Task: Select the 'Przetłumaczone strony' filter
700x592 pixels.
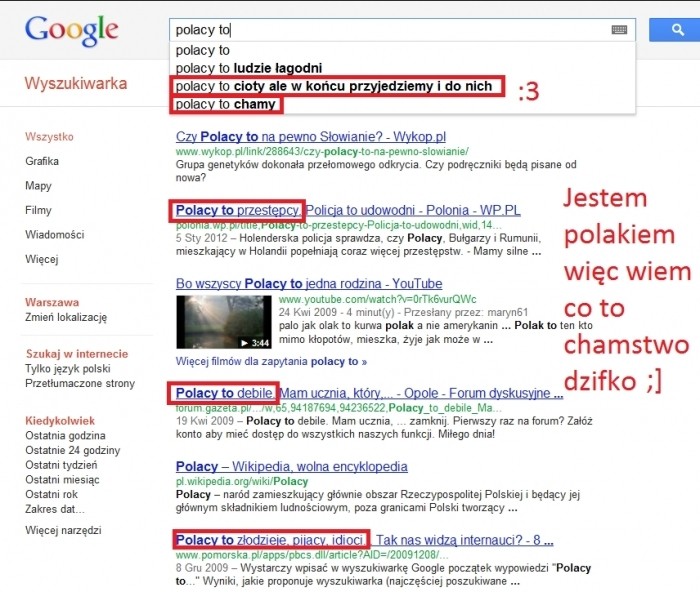Action: pos(79,385)
